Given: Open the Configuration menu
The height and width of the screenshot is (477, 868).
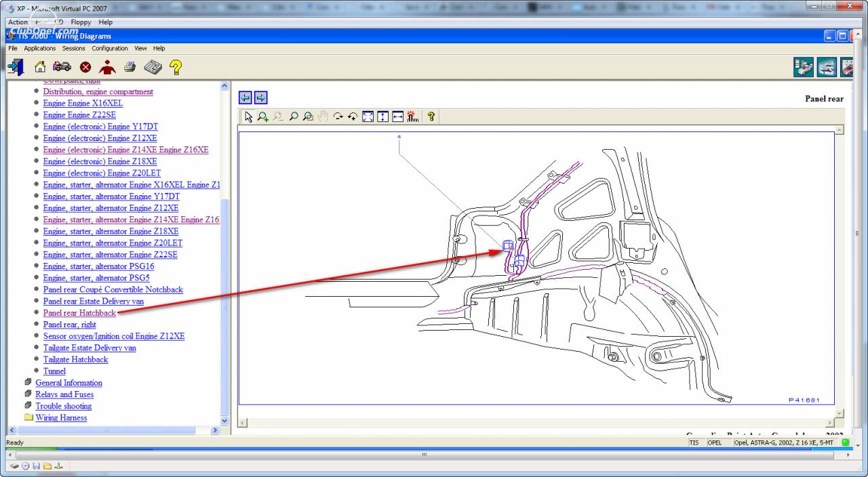Looking at the screenshot, I should point(110,48).
